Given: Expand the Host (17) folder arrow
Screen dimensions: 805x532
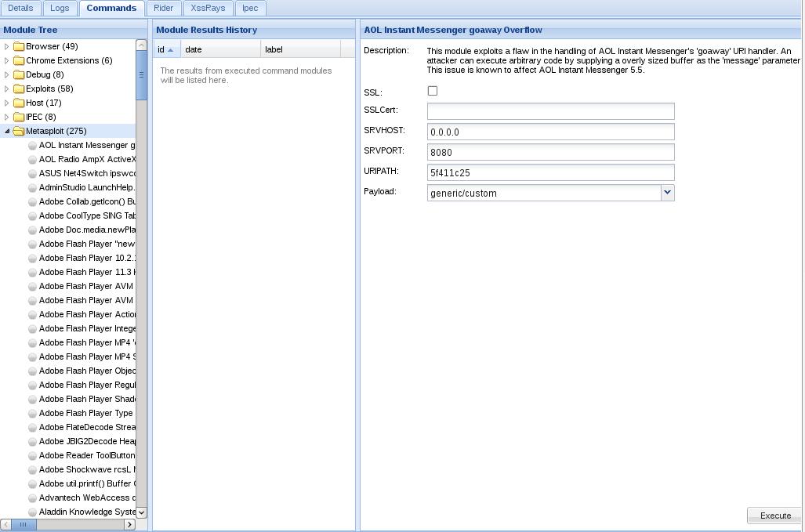Looking at the screenshot, I should click(7, 103).
